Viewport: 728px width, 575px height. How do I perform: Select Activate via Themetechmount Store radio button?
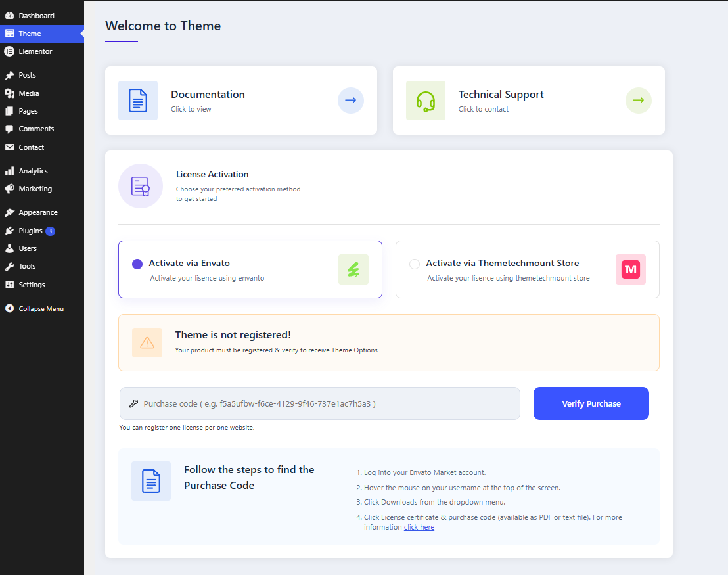[415, 264]
